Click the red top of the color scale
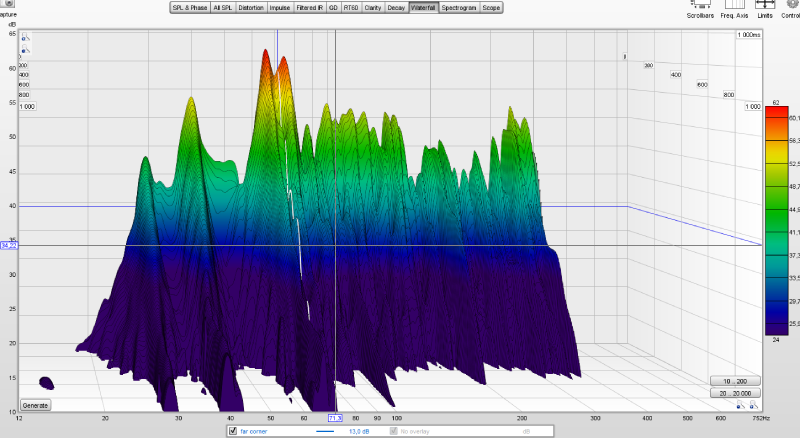 point(776,112)
